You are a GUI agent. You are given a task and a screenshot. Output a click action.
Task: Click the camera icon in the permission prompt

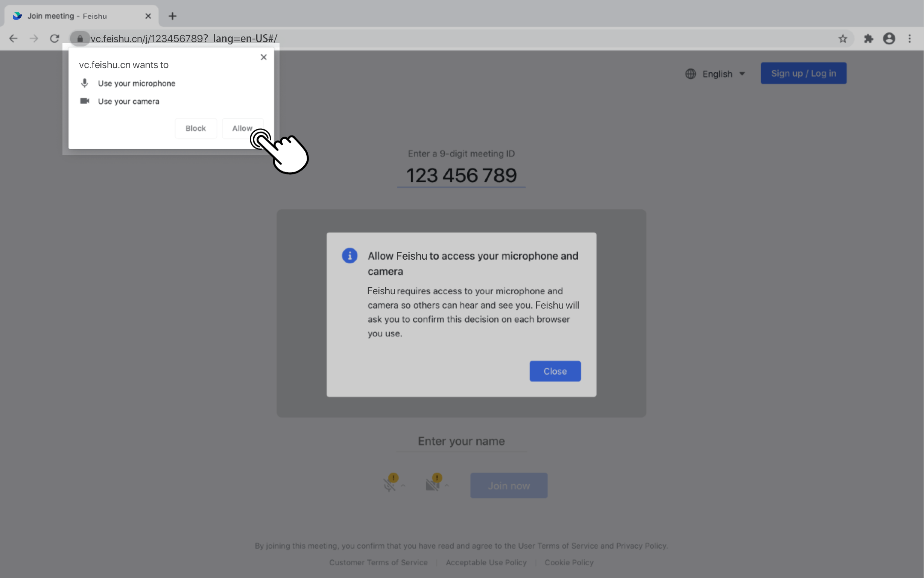point(84,101)
